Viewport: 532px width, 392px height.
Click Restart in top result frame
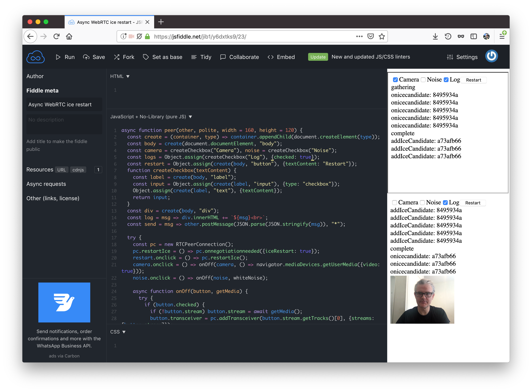[473, 80]
